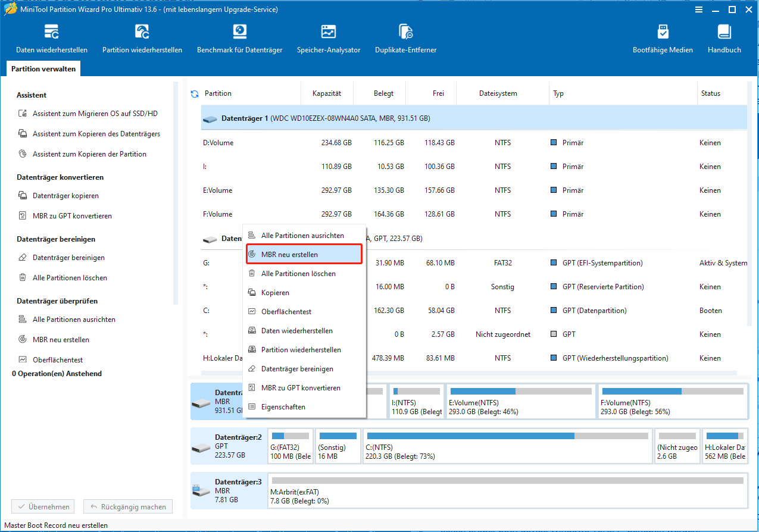759x532 pixels.
Task: Open the hamburger menu in title bar
Action: (698, 10)
